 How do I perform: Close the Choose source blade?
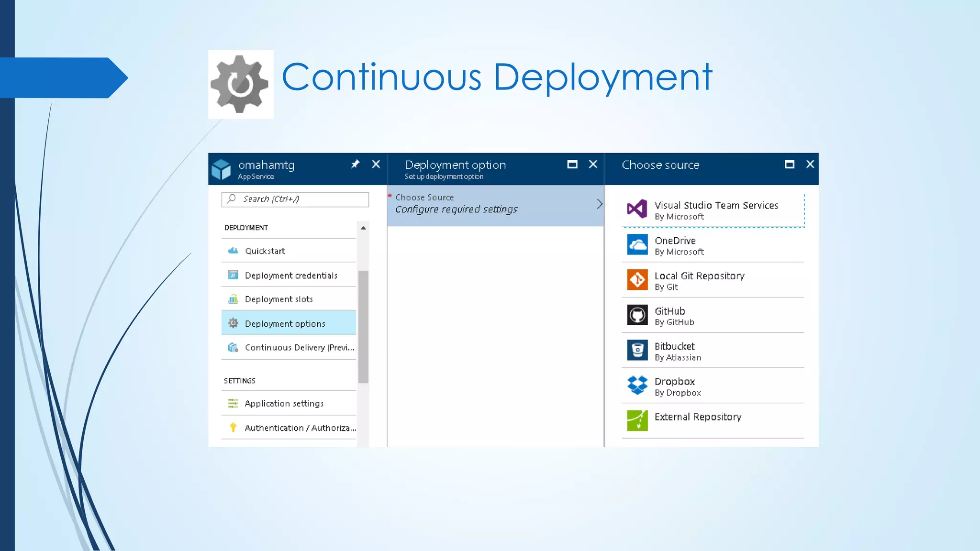coord(810,164)
